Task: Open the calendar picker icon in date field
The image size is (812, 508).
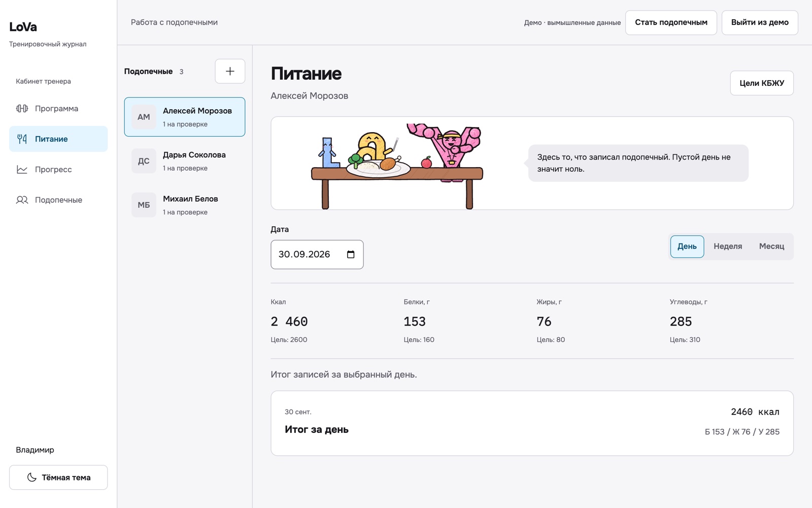Action: pos(351,255)
